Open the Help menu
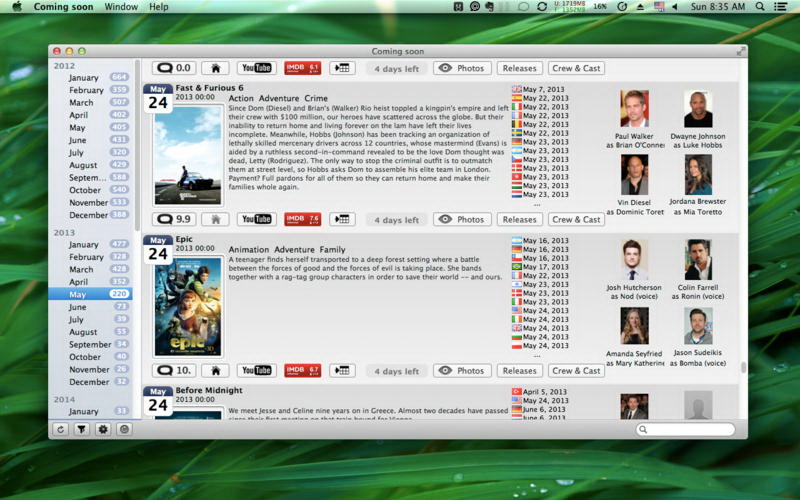This screenshot has width=800, height=500. 159,7
